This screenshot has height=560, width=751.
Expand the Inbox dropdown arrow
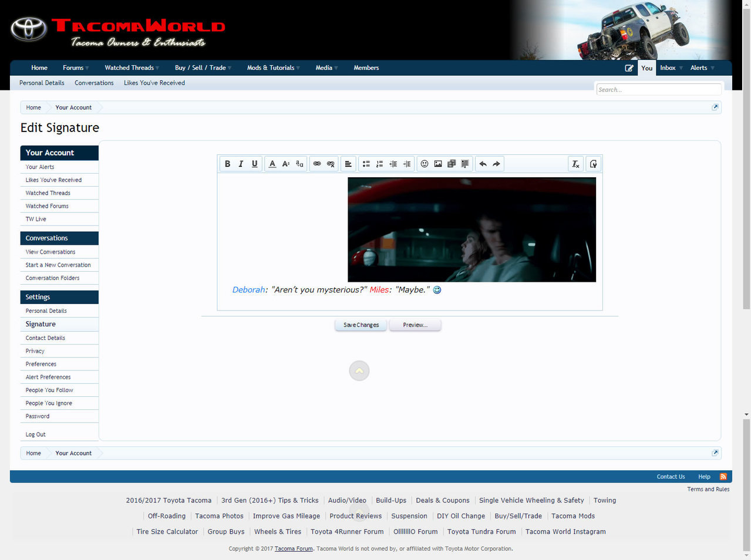[681, 68]
